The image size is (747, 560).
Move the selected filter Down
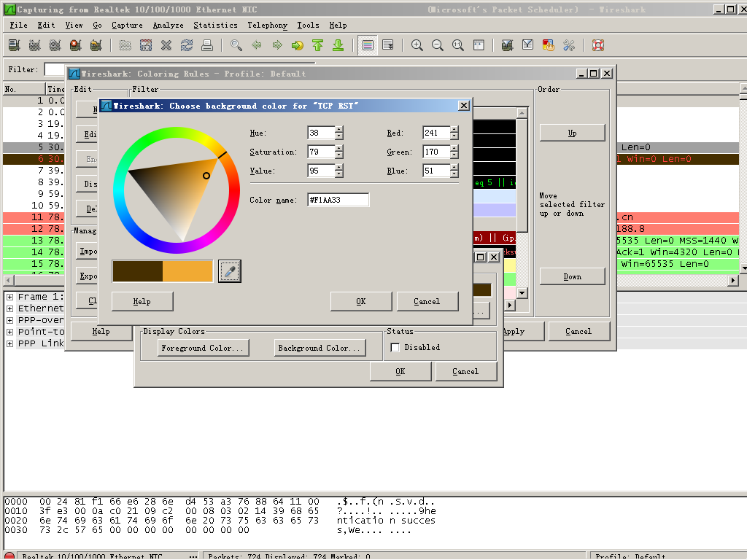[x=572, y=276]
